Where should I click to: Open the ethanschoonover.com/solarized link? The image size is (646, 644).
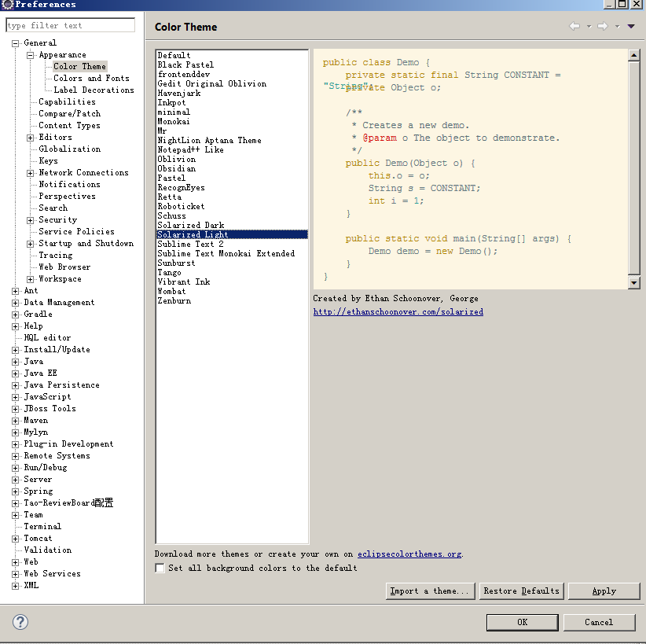click(398, 311)
